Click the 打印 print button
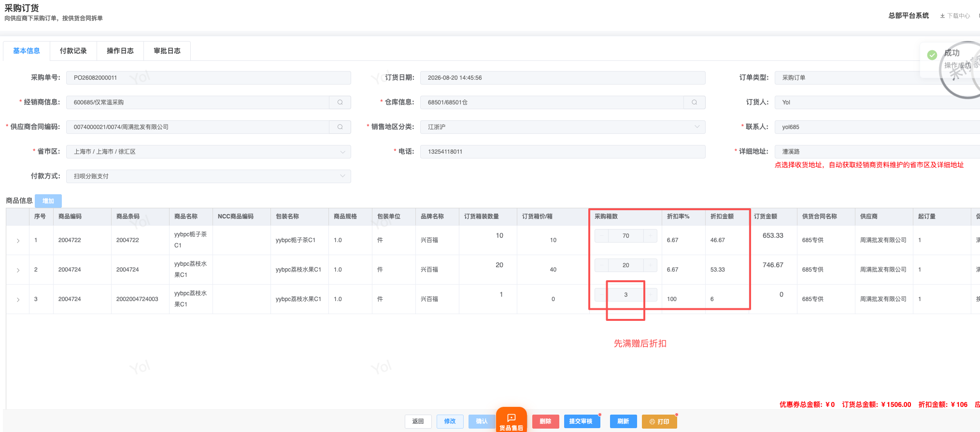980x432 pixels. (x=659, y=421)
